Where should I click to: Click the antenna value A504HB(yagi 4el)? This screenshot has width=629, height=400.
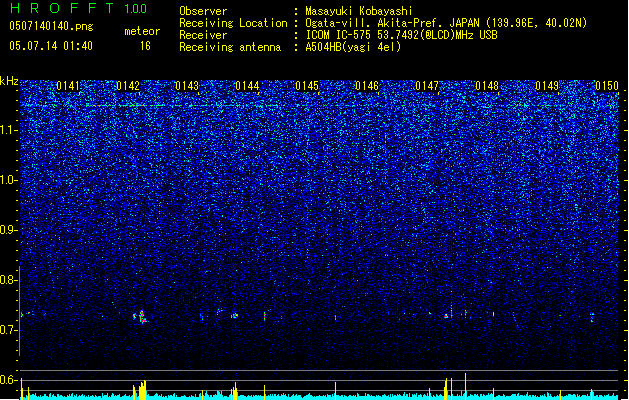(353, 47)
